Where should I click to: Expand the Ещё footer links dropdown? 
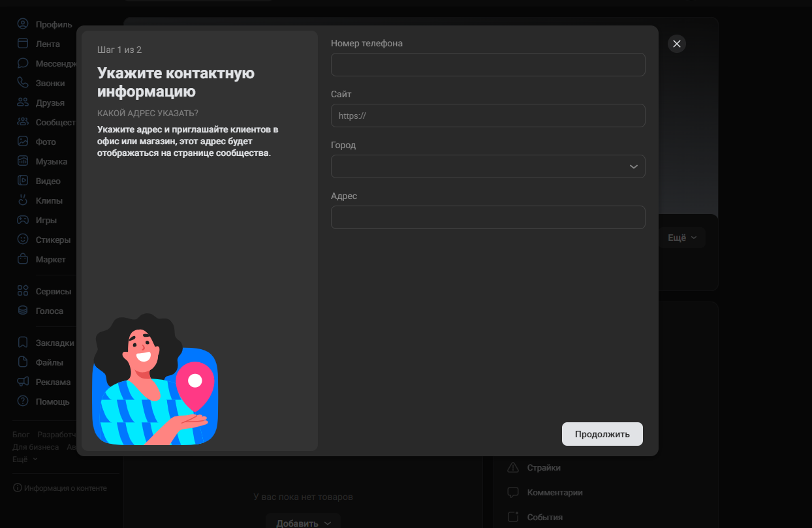coord(25,459)
